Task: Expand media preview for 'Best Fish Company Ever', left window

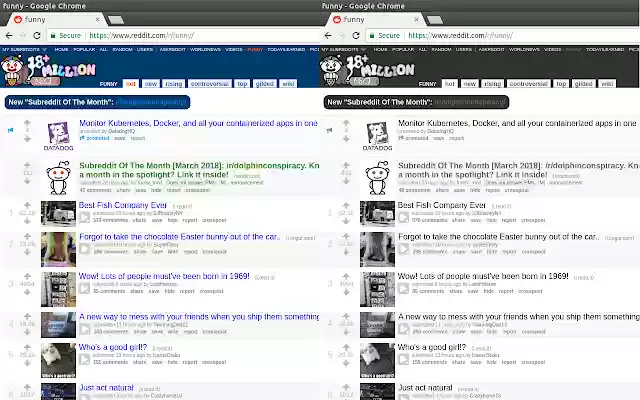Action: point(84,217)
